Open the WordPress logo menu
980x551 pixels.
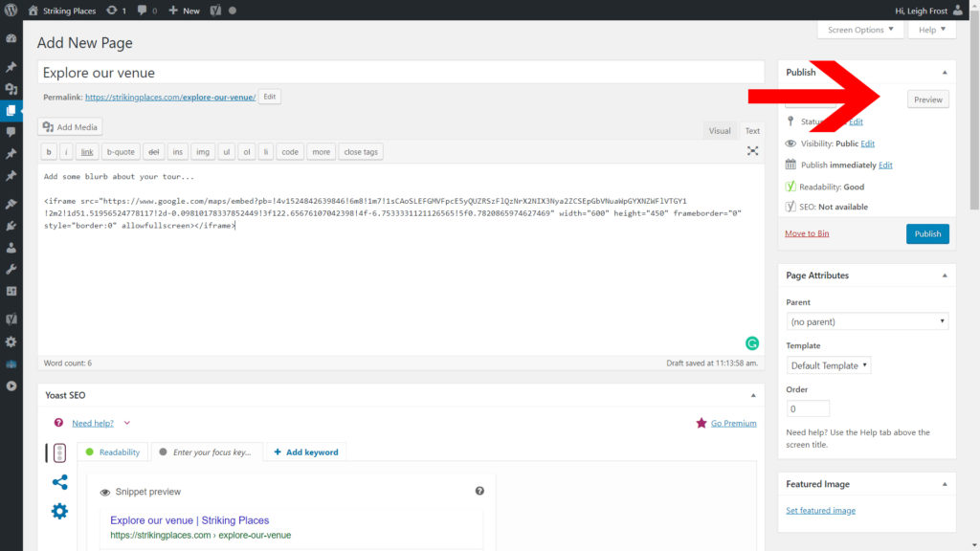(x=11, y=10)
